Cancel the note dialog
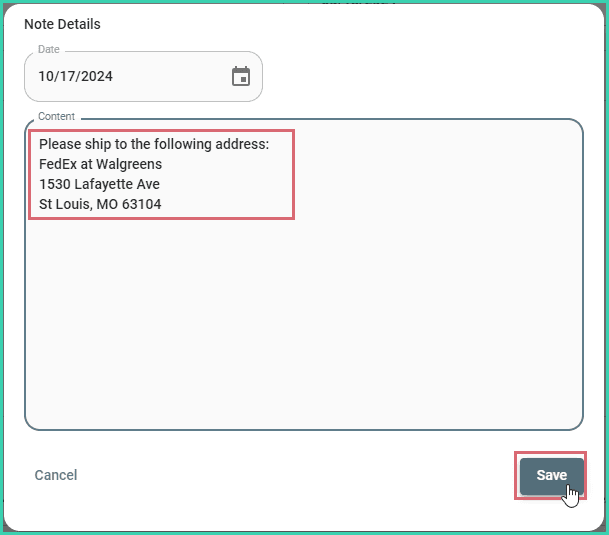609x535 pixels. pos(56,476)
